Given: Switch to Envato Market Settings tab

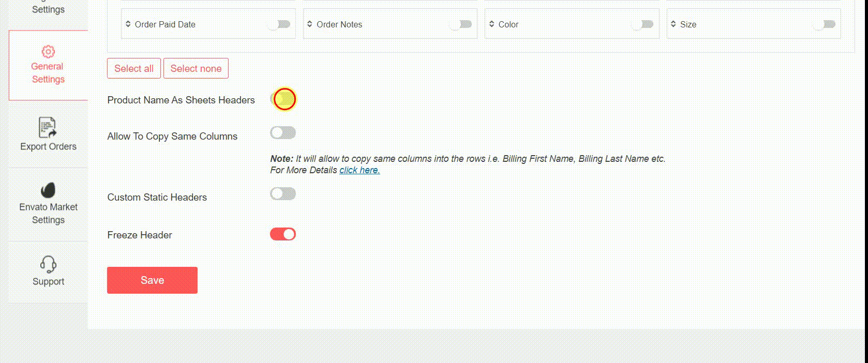Looking at the screenshot, I should [x=48, y=213].
